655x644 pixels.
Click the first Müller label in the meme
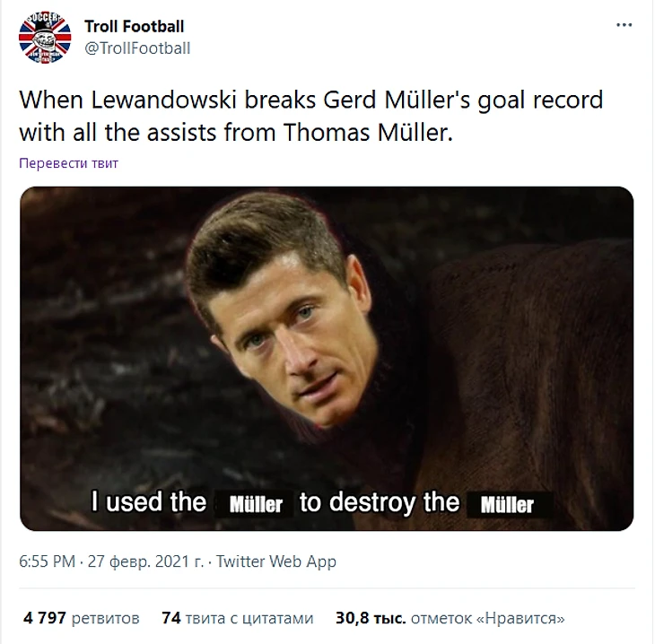click(x=256, y=504)
